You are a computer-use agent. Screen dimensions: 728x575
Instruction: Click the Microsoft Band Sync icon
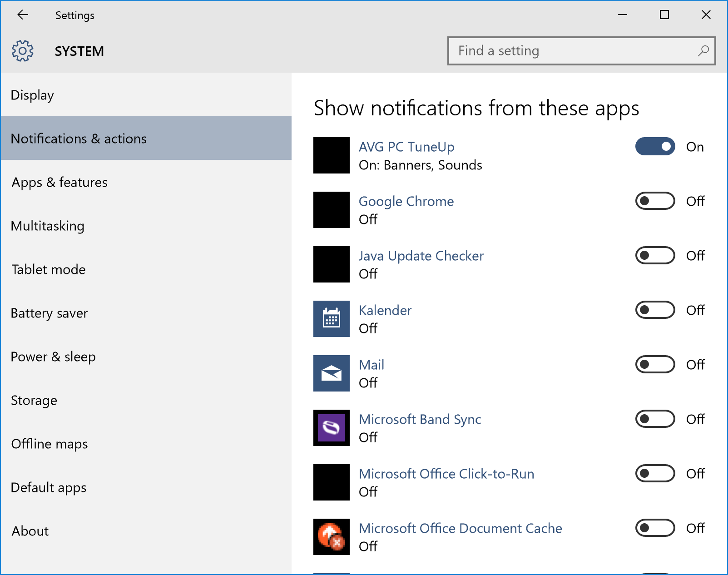tap(332, 428)
